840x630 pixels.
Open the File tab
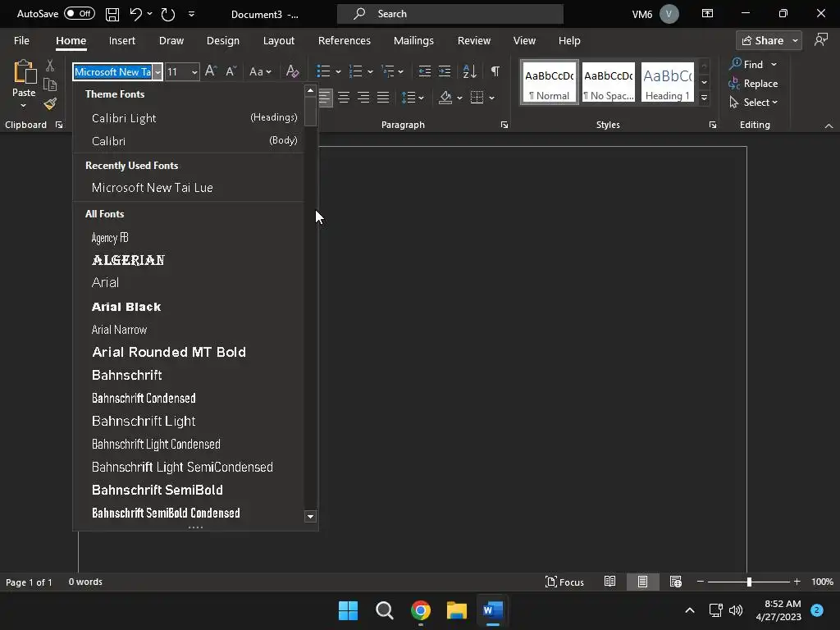[x=21, y=41]
